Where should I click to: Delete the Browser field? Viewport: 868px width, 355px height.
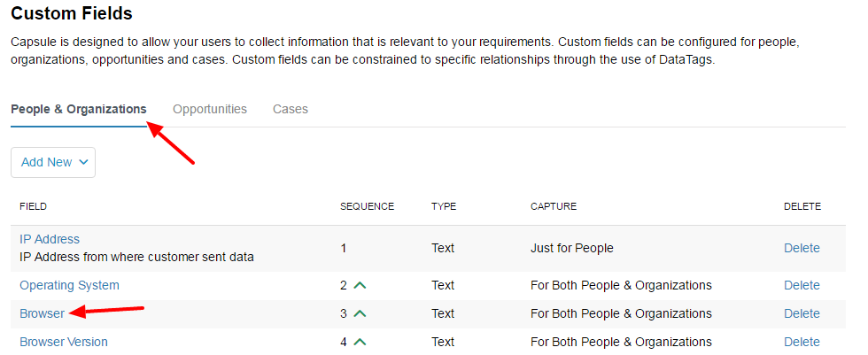[802, 313]
